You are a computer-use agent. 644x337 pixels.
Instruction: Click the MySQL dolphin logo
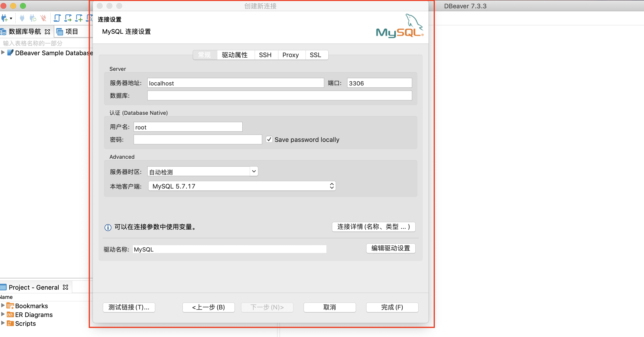click(400, 26)
